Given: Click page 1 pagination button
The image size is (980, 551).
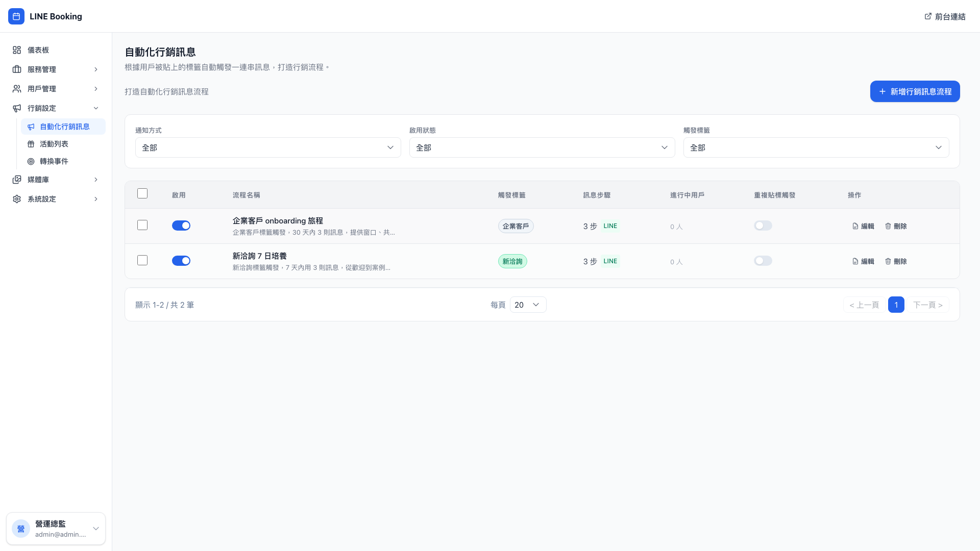Looking at the screenshot, I should (x=896, y=305).
